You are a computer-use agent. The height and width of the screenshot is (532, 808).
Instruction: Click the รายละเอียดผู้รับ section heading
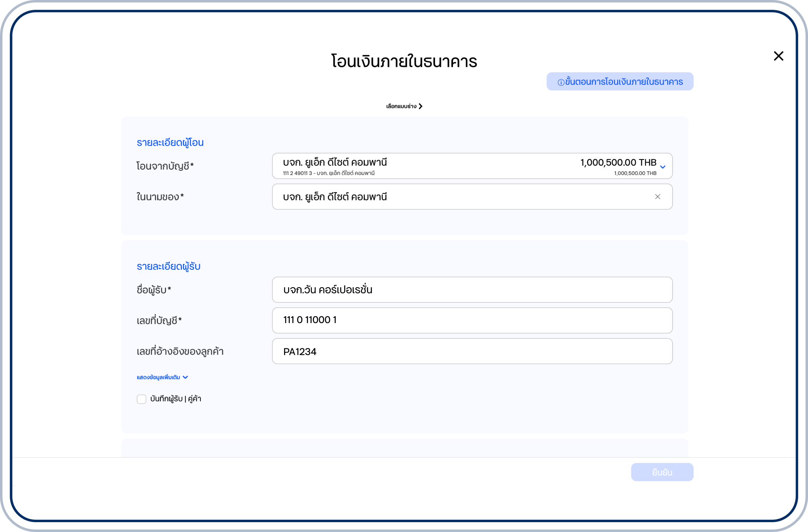coord(168,266)
